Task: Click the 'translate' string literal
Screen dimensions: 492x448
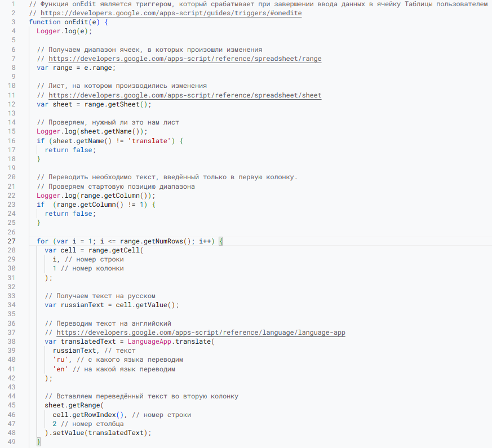Action: 149,141
